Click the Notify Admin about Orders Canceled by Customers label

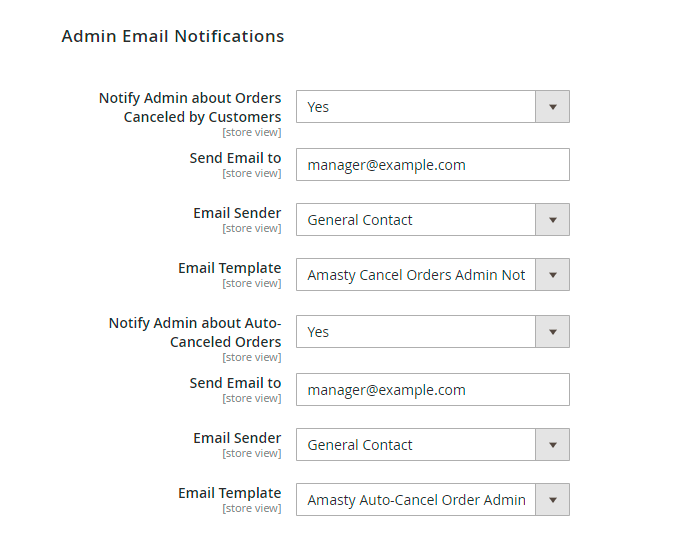click(190, 107)
